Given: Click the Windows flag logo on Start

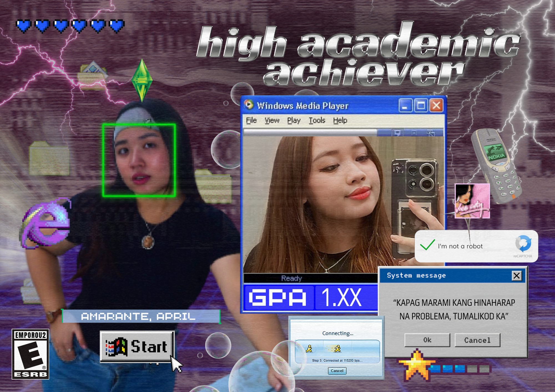Looking at the screenshot, I should pos(117,347).
